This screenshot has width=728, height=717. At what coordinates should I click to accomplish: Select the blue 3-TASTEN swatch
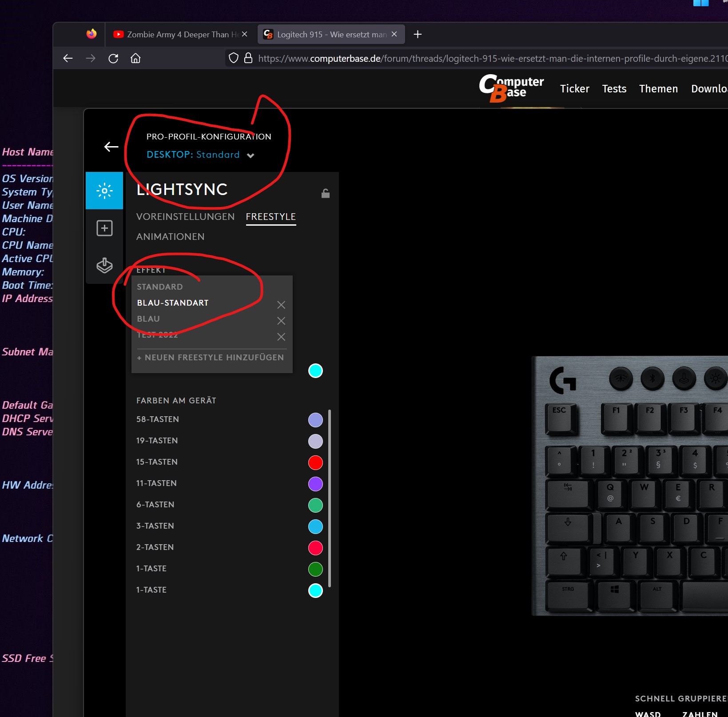[x=315, y=526]
